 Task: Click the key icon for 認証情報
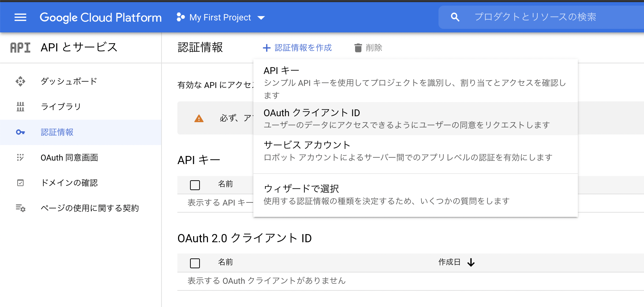click(x=20, y=132)
